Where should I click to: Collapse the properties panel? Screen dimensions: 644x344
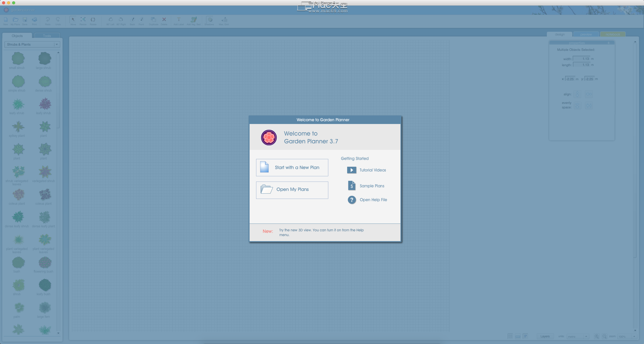point(609,43)
